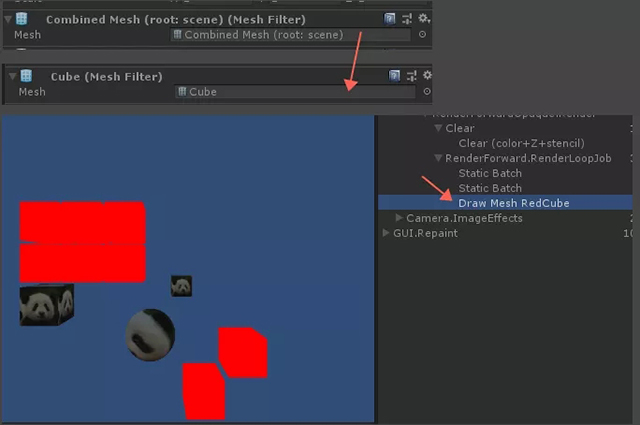The height and width of the screenshot is (425, 640).
Task: Select Clear (color+Z+stencil) event
Action: 521,143
